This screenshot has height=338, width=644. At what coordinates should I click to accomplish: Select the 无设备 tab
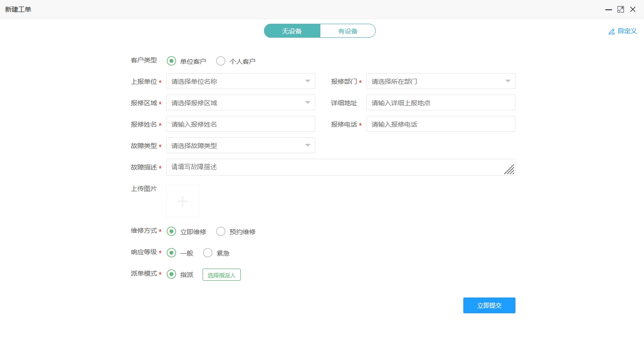click(x=292, y=31)
